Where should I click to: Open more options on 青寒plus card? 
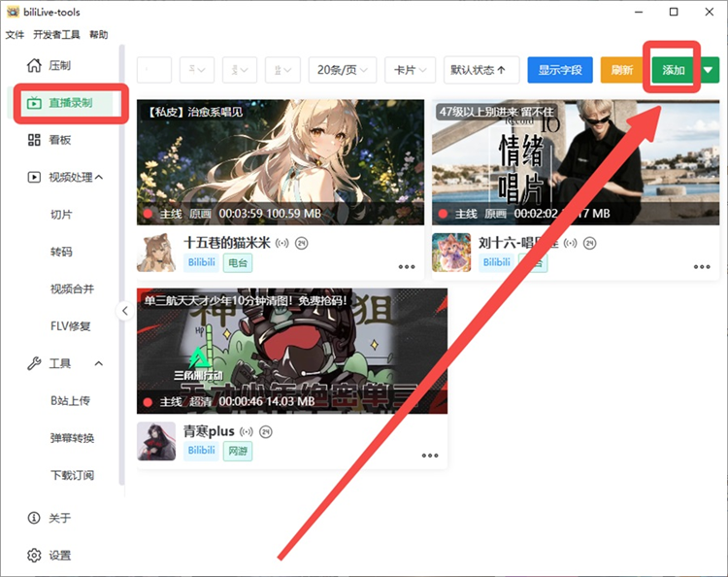[430, 456]
